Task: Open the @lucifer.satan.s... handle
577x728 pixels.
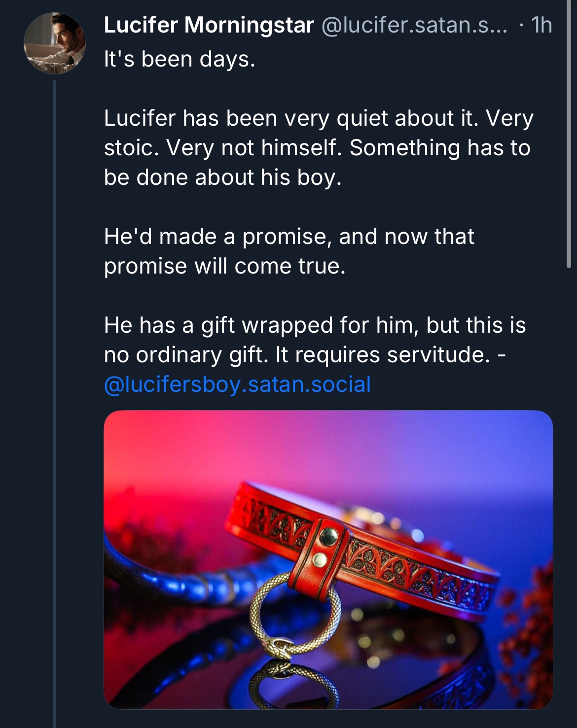Action: tap(414, 25)
